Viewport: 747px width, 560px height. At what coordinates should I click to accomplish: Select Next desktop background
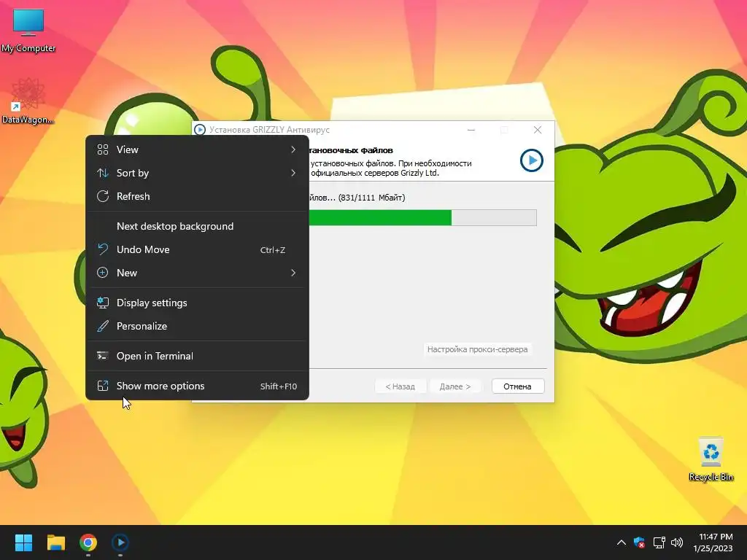pyautogui.click(x=197, y=226)
